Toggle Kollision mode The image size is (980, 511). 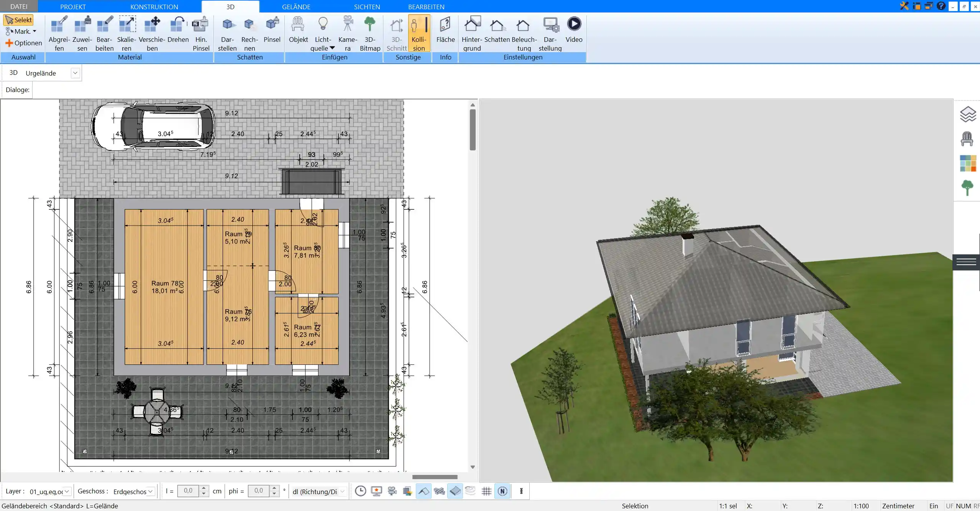[419, 33]
